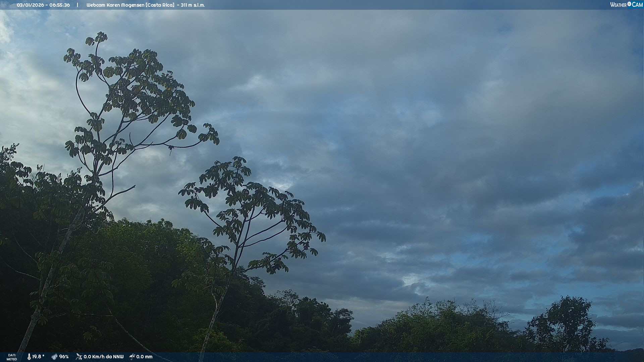
Task: Click the CAM word in the logo
Action: 637,5
